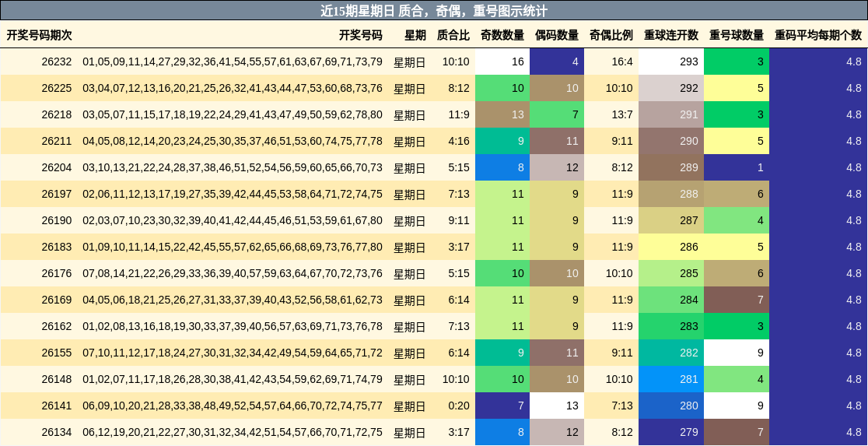Click the 星期日 cell in row 26232
The width and height of the screenshot is (868, 446).
pyautogui.click(x=410, y=62)
